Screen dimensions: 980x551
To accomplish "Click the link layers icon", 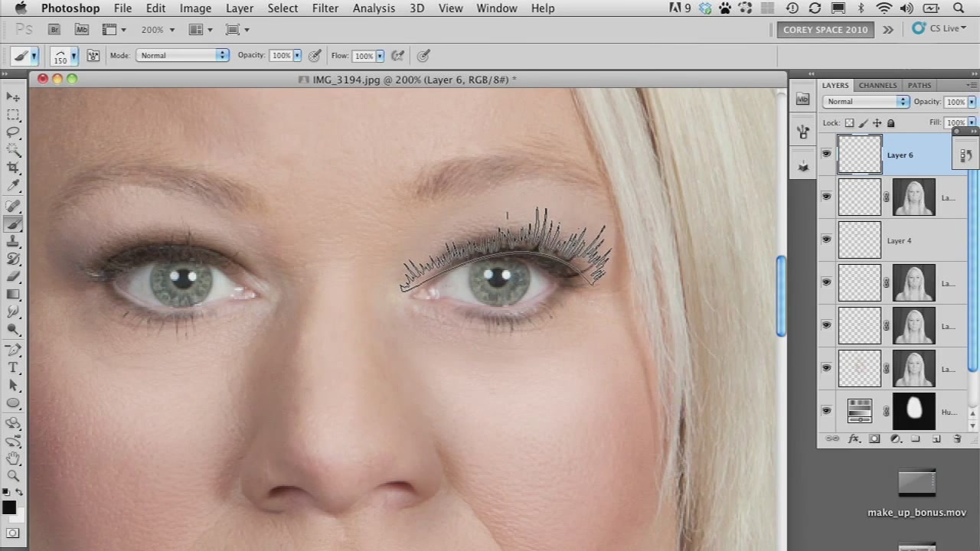I will point(832,439).
